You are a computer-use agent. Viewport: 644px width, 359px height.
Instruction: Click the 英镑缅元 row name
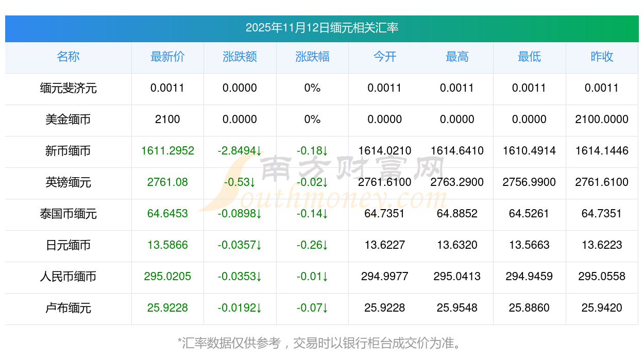pos(68,182)
